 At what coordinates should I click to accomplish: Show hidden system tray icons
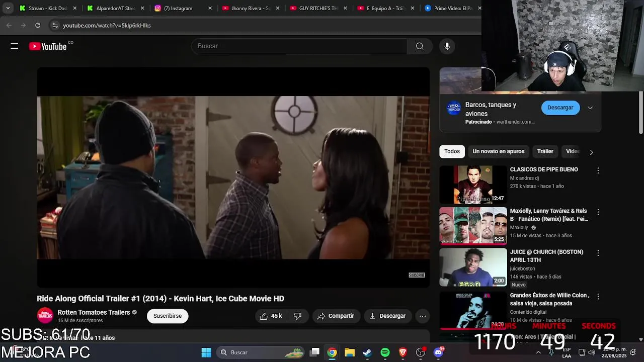[538, 352]
